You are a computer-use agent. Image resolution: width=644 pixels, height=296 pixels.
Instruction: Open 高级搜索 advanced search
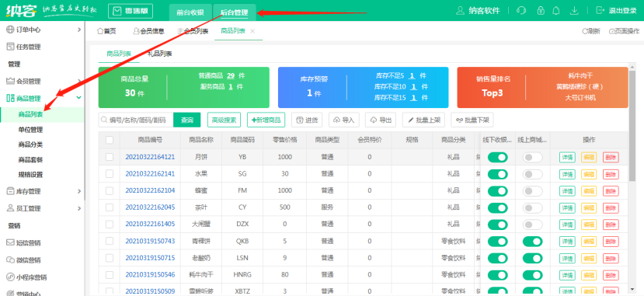pos(224,120)
